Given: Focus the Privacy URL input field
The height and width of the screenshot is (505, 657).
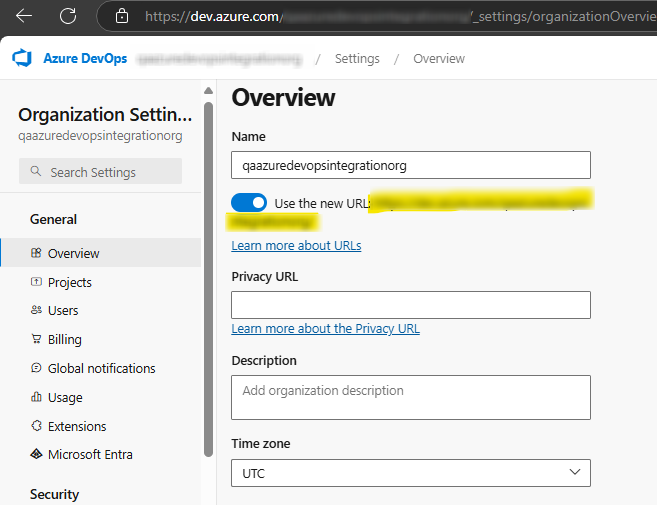Looking at the screenshot, I should click(410, 305).
